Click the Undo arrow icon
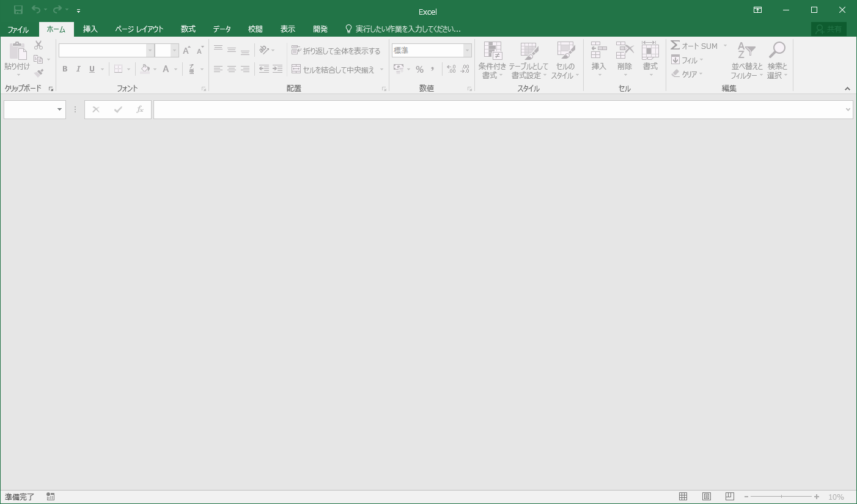 36,10
